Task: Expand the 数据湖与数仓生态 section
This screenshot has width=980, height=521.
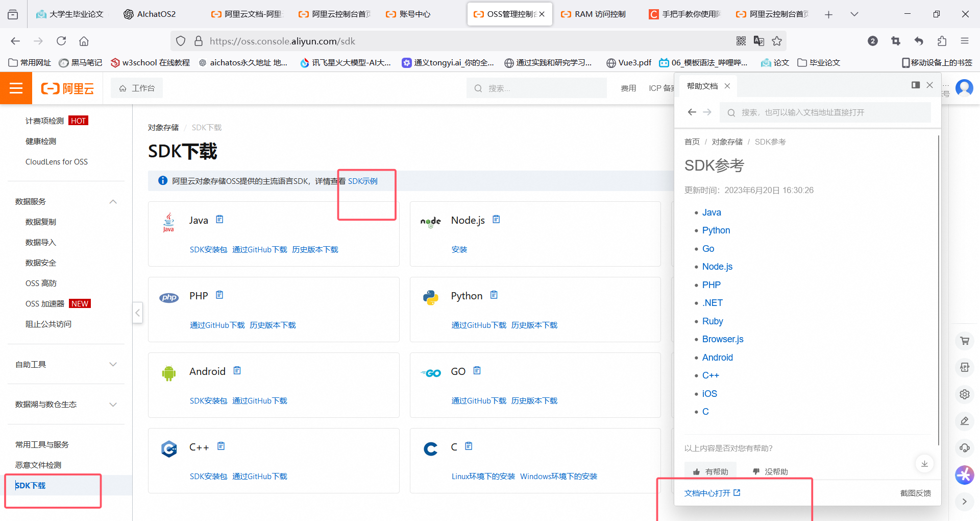Action: point(113,405)
